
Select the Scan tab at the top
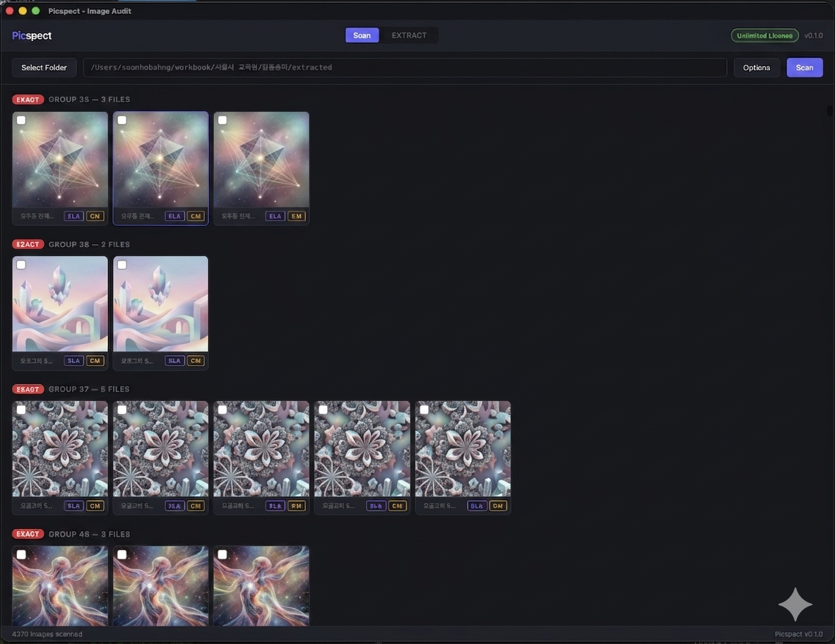click(x=362, y=35)
